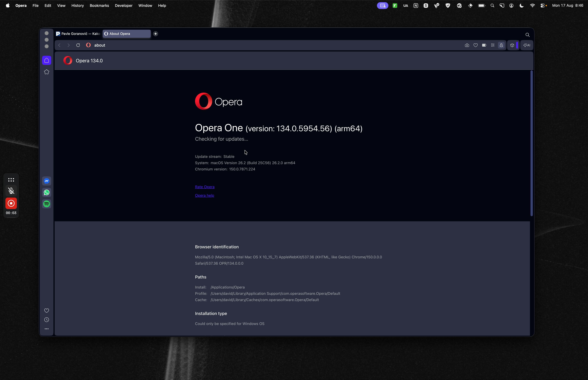The width and height of the screenshot is (588, 380).
Task: Click the Install path /Applications/Opera
Action: [228, 287]
